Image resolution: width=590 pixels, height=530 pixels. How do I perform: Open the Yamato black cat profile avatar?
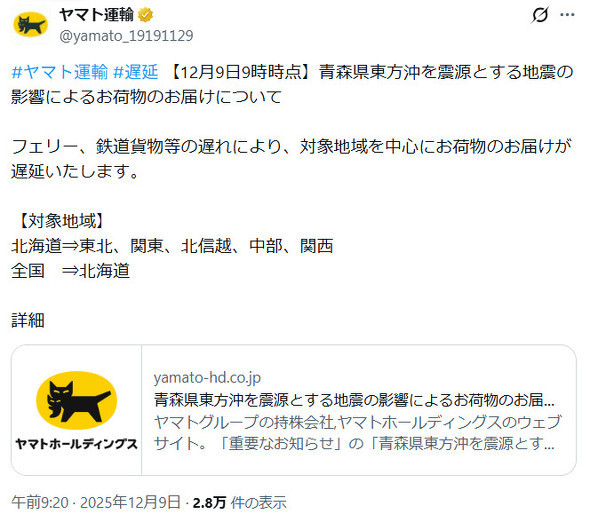pyautogui.click(x=30, y=25)
